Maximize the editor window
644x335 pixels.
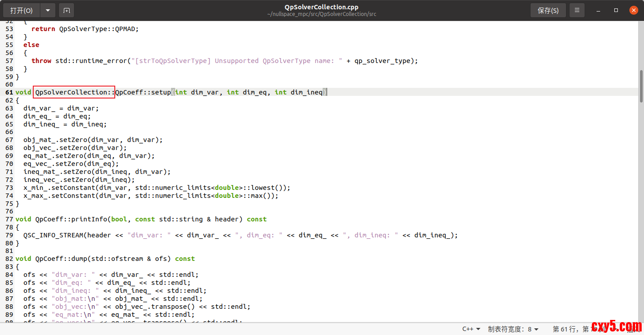(616, 10)
